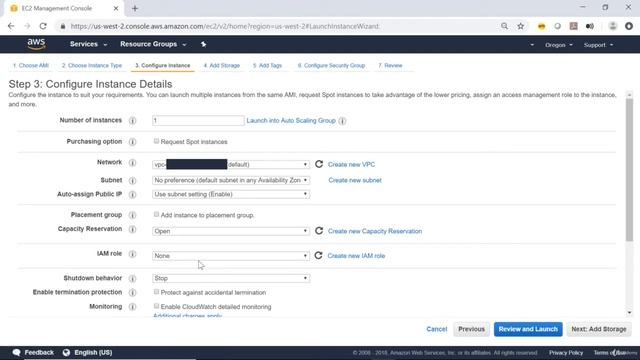Click the Feedback speech bubble icon
Image resolution: width=640 pixels, height=360 pixels.
[x=16, y=352]
